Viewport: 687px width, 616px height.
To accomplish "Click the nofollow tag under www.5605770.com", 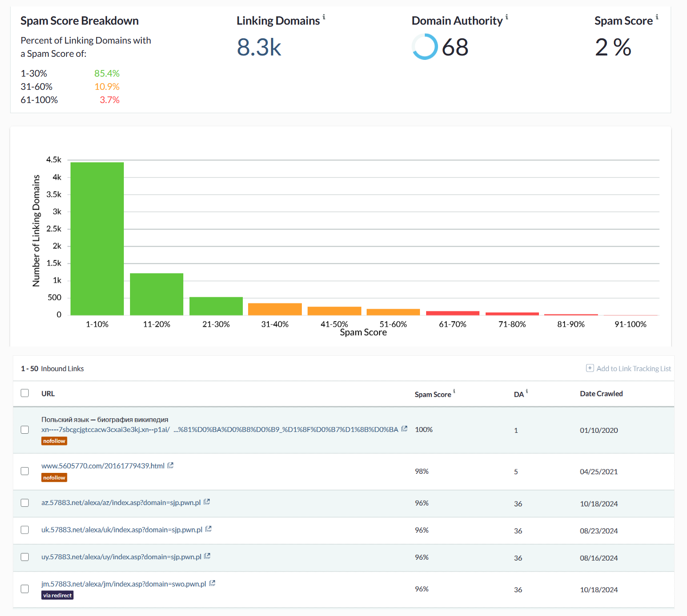I will point(54,477).
